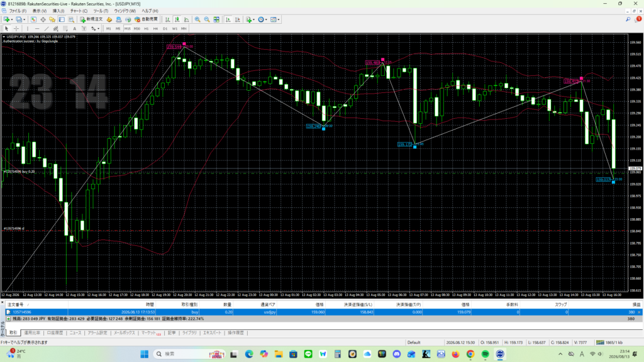Open the new chart dropdown arrow
The width and height of the screenshot is (644, 362).
12,19
